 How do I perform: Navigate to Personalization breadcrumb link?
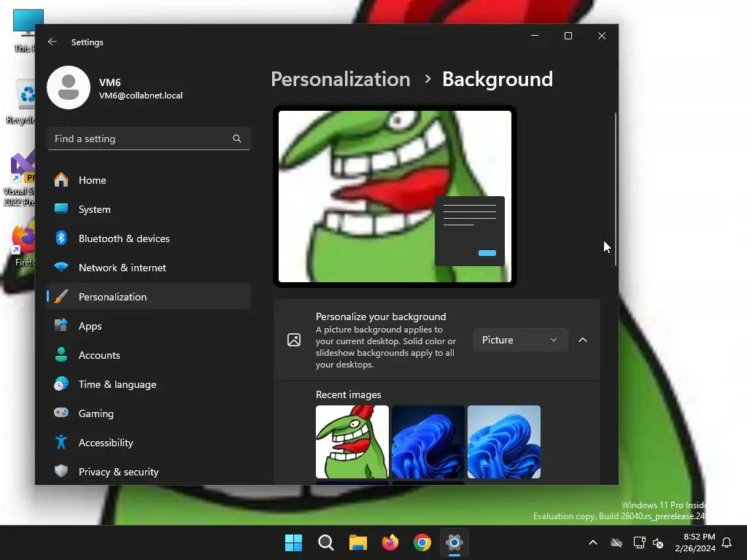point(341,79)
